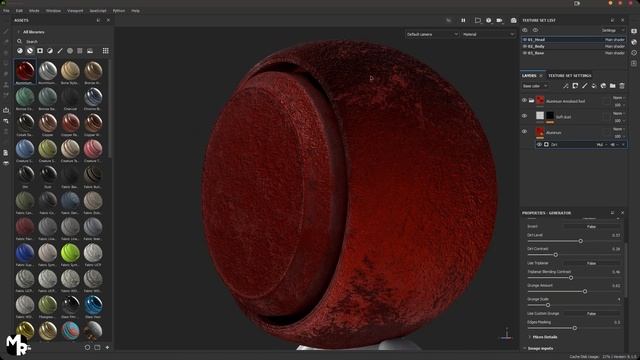The image size is (640, 360).
Task: Add a folder in Layers toolbar
Action: point(613,86)
